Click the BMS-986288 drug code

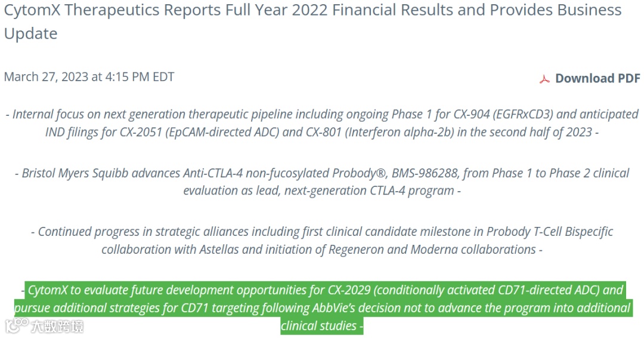(425, 173)
